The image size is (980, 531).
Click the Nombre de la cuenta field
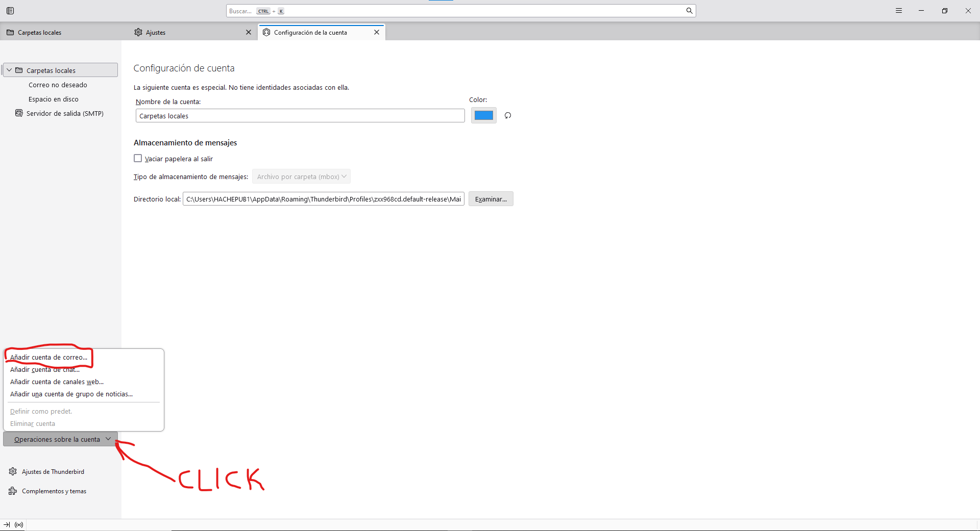(x=300, y=116)
